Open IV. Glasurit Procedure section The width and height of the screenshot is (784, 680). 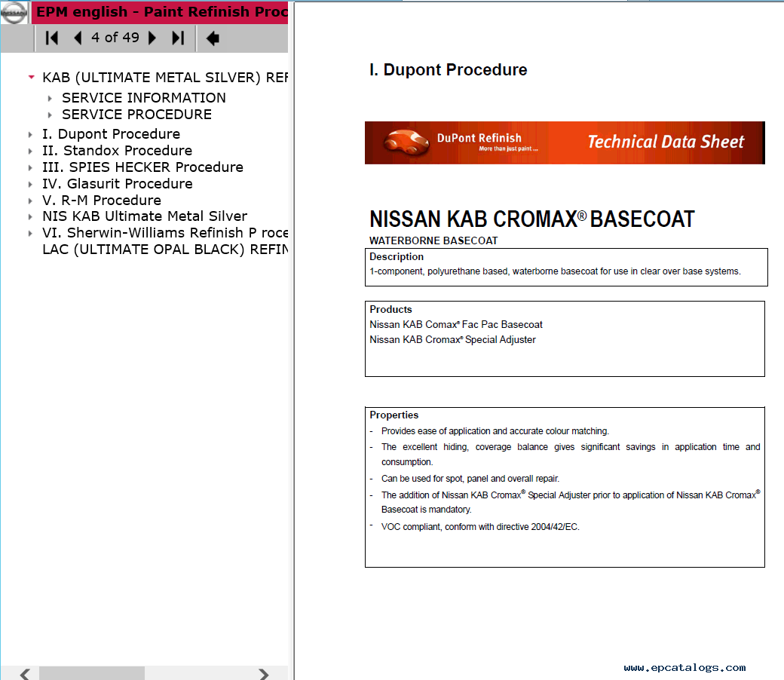tap(118, 183)
